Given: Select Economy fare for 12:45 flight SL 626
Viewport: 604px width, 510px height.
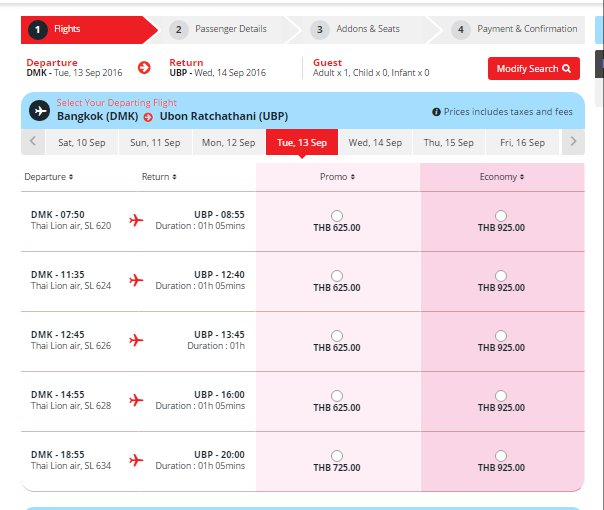Looking at the screenshot, I should (x=501, y=336).
